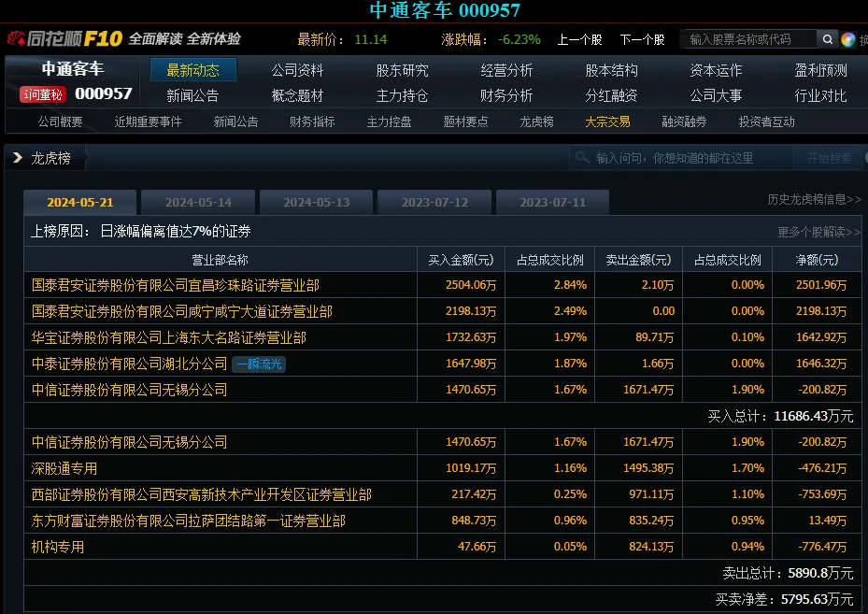The image size is (868, 614).
Task: Open the 股东研究 menu
Action: (x=402, y=70)
